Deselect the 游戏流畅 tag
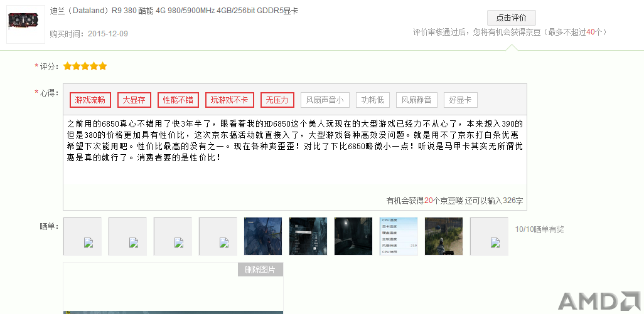Image resolution: width=644 pixels, height=314 pixels. [90, 100]
